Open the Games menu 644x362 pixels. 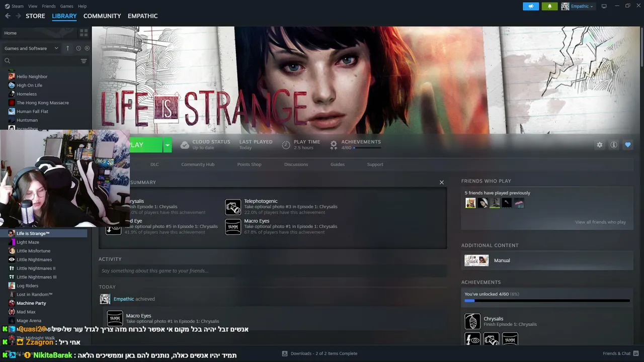pos(66,6)
